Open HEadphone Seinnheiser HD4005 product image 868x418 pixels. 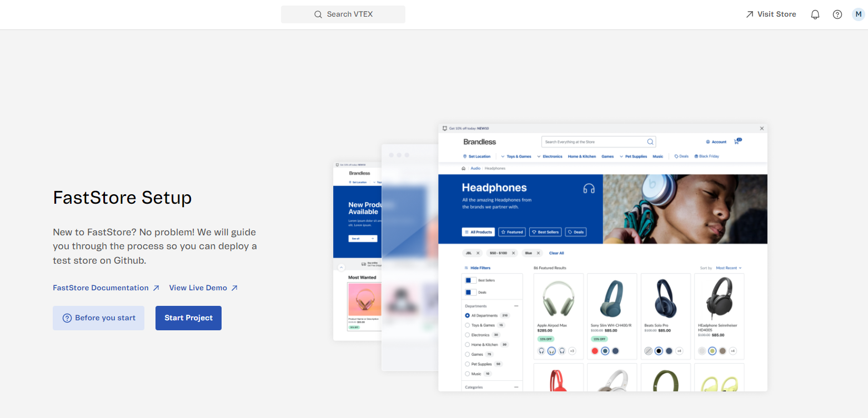coord(719,298)
